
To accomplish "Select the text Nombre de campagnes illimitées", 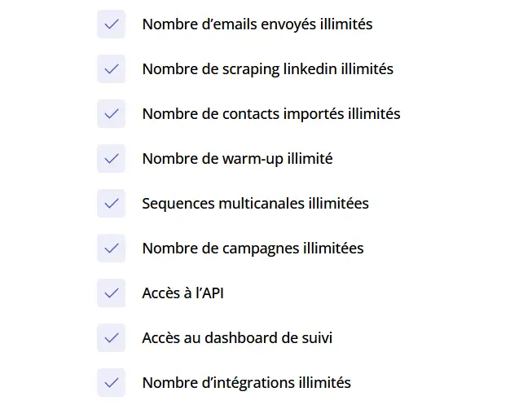I will click(x=253, y=249).
